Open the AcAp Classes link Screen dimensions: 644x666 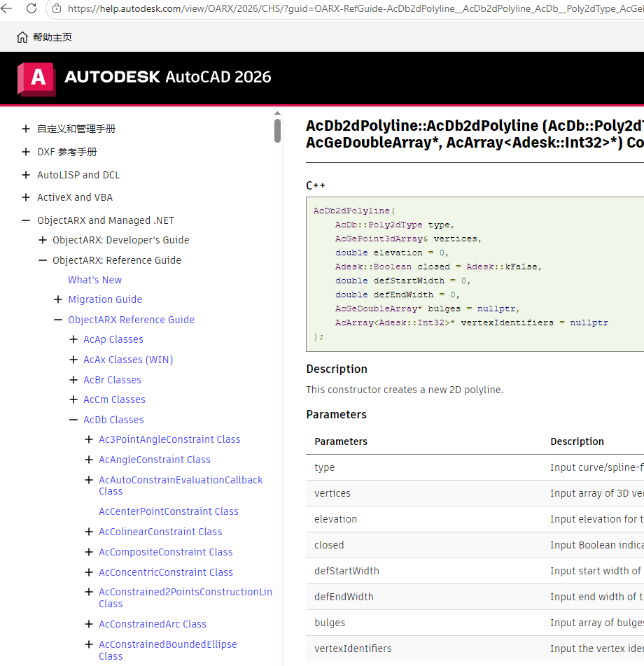click(x=113, y=339)
